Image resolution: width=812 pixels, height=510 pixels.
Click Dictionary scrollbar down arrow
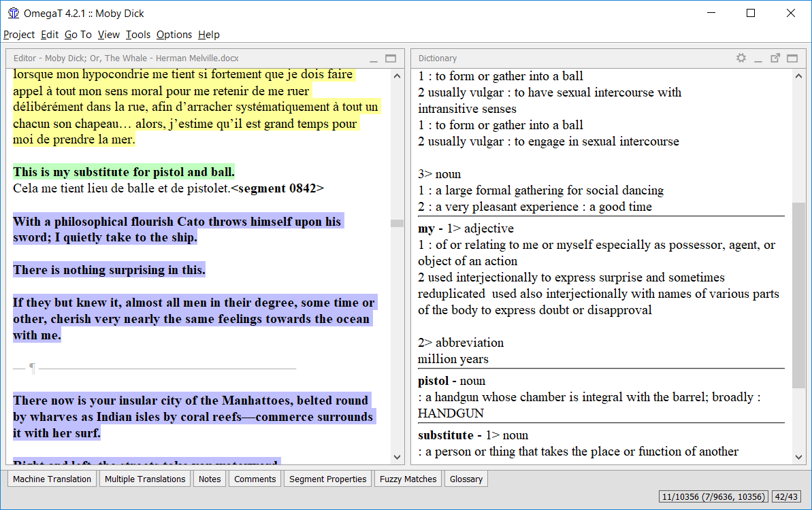(798, 457)
